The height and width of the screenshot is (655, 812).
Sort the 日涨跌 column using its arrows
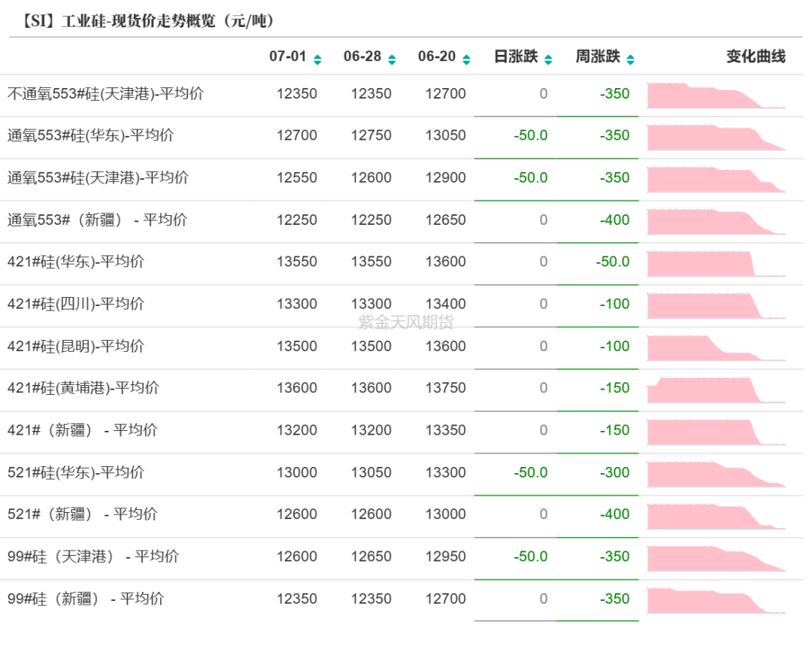(548, 59)
